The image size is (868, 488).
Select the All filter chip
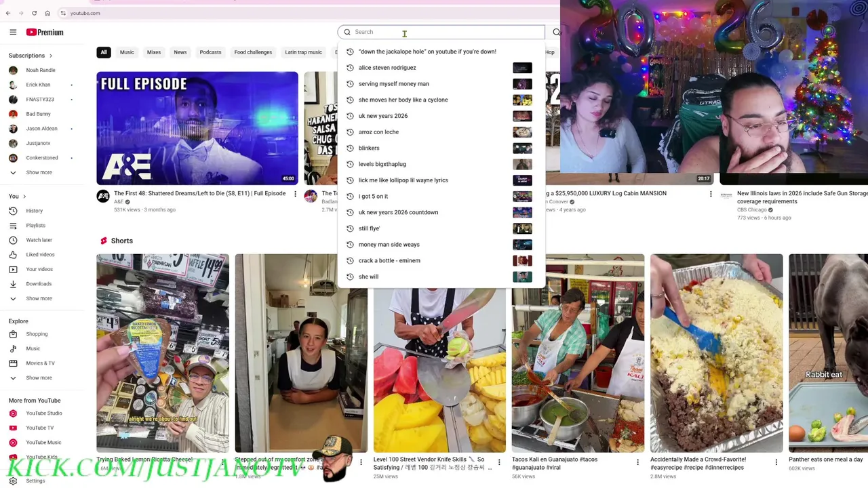[104, 52]
